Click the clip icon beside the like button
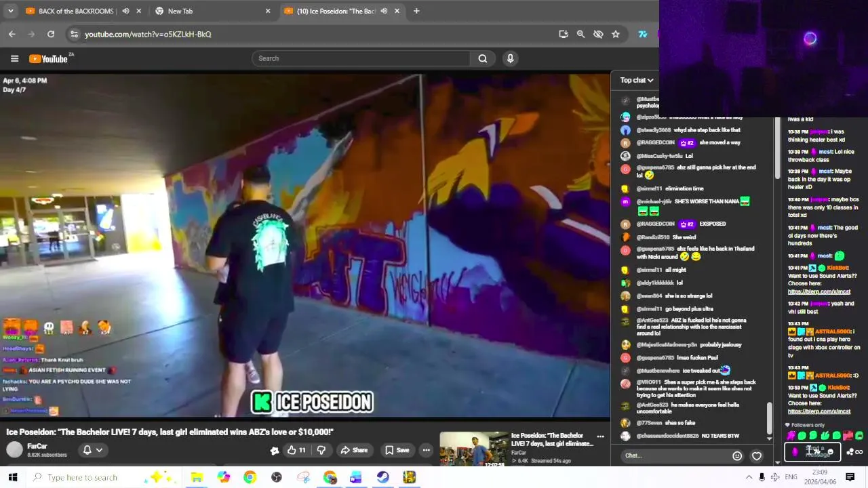Viewport: 868px width, 488px height. [275, 450]
